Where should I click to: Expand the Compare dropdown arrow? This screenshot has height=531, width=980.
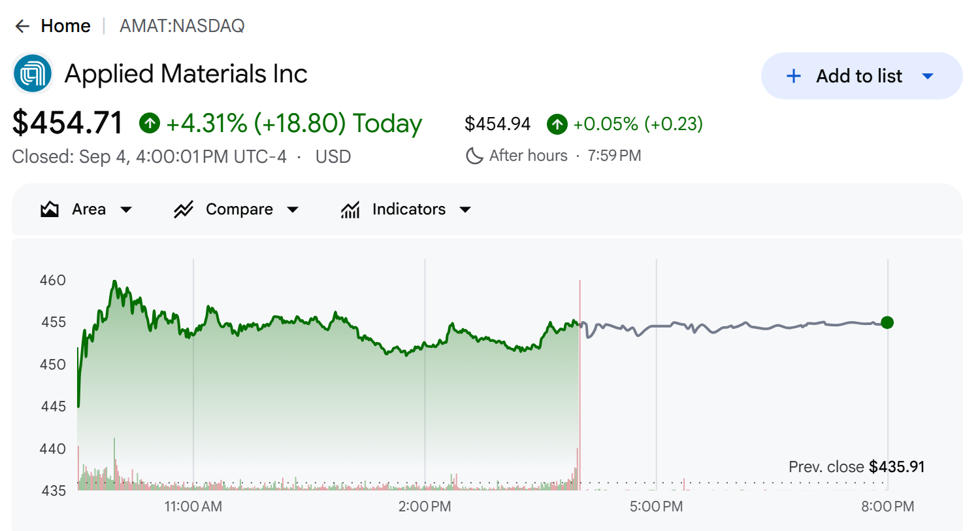(293, 210)
